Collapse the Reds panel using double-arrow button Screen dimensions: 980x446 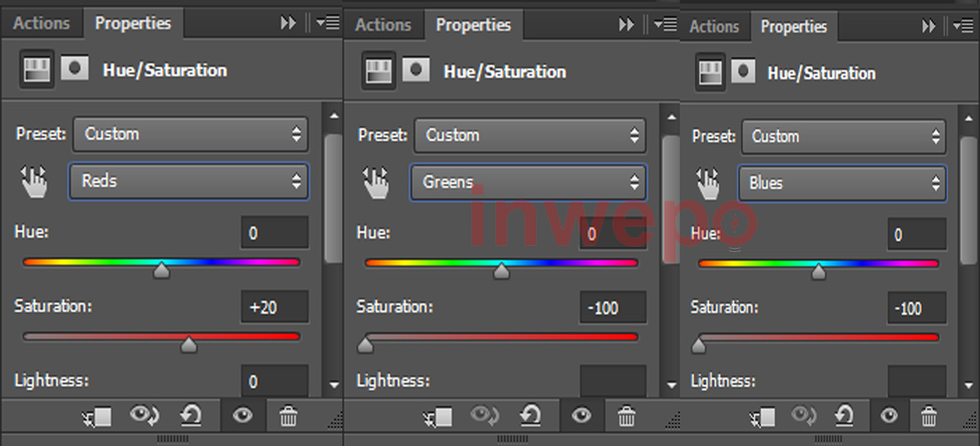pos(288,24)
